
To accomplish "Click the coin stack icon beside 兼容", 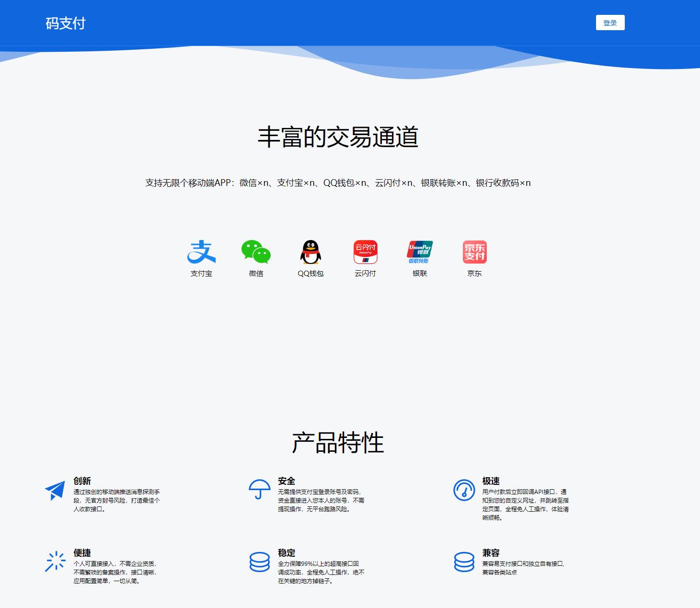I will coord(464,562).
